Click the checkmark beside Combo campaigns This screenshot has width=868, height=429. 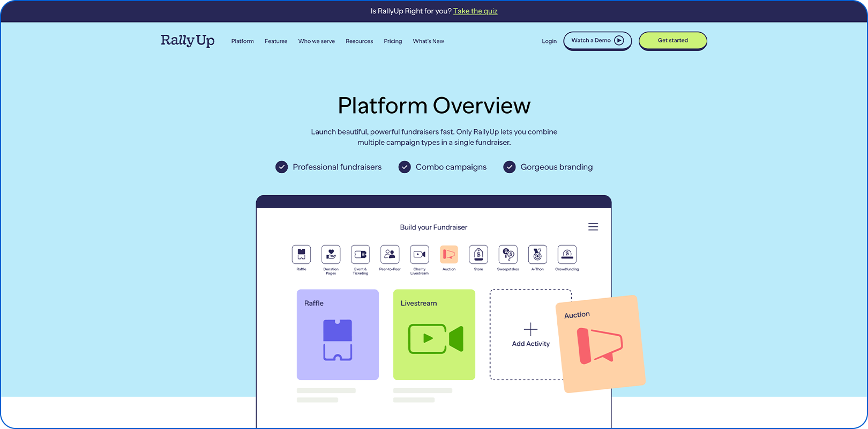(x=405, y=167)
